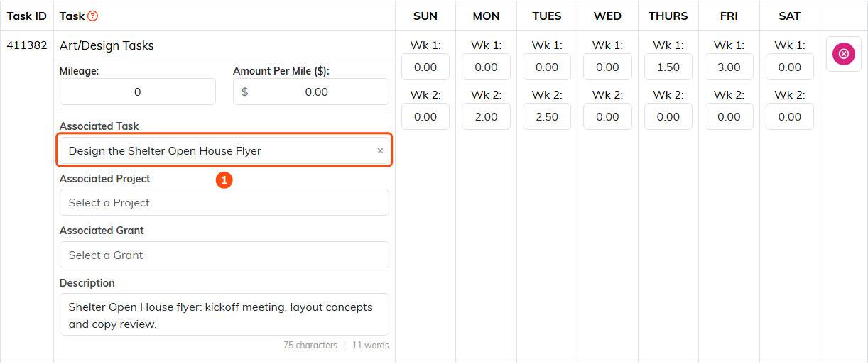868x364 pixels.
Task: Click Saturday Wk 2 hours field
Action: point(790,116)
